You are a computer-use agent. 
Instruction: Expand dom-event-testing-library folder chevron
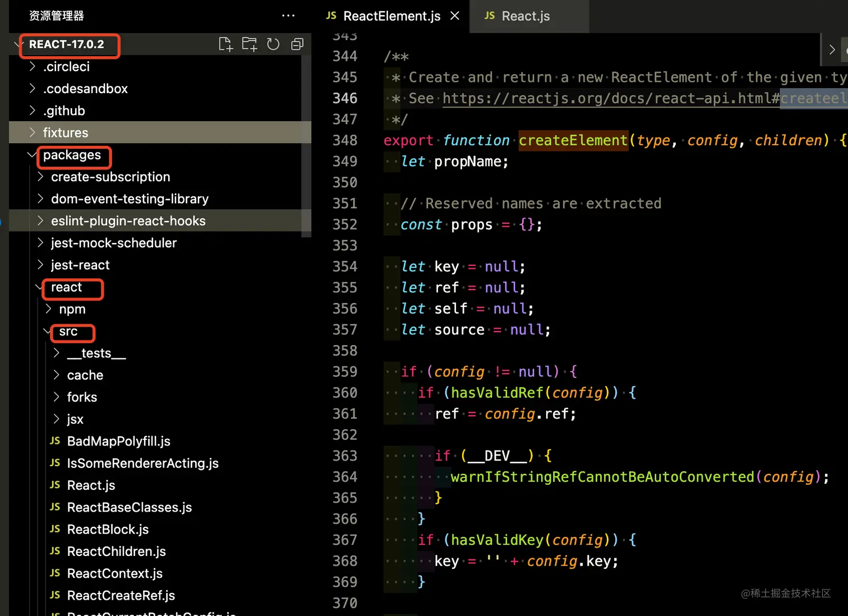click(40, 199)
